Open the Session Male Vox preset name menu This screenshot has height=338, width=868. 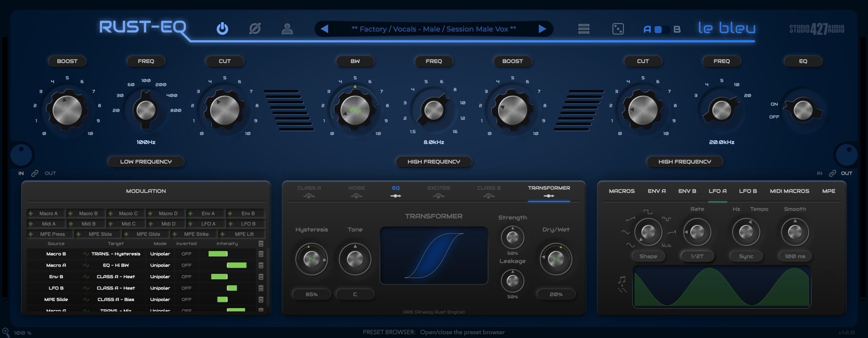click(x=434, y=29)
